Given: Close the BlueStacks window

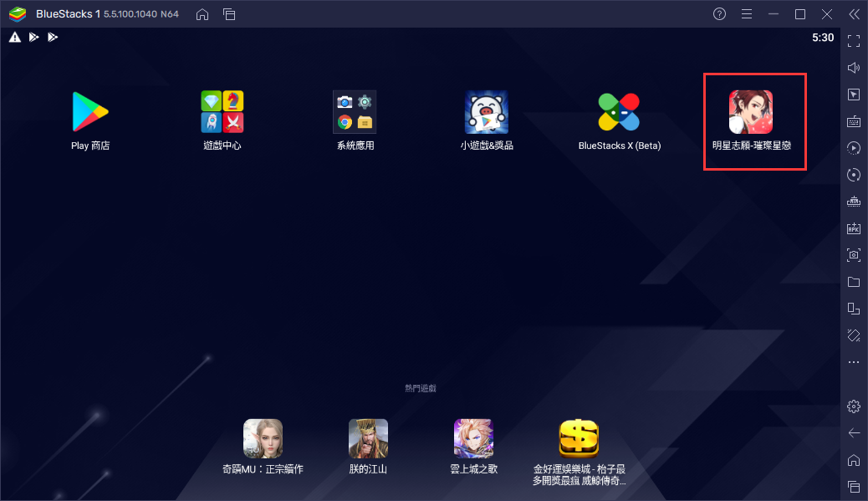Looking at the screenshot, I should point(826,14).
